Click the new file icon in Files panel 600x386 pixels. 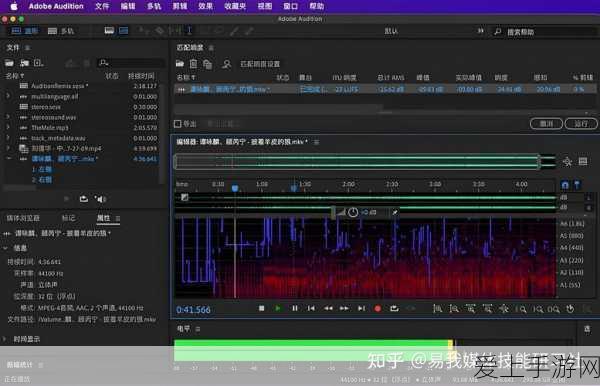pyautogui.click(x=38, y=63)
